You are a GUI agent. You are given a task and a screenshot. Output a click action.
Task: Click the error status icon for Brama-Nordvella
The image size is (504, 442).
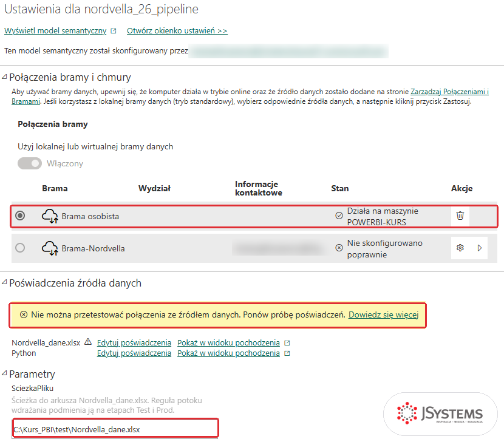339,248
